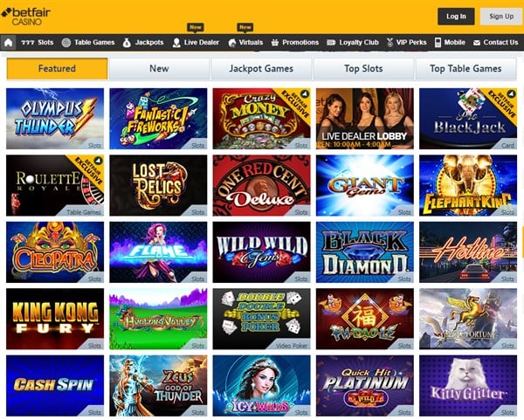
Task: Click the Table Games chip icon
Action: pyautogui.click(x=66, y=43)
